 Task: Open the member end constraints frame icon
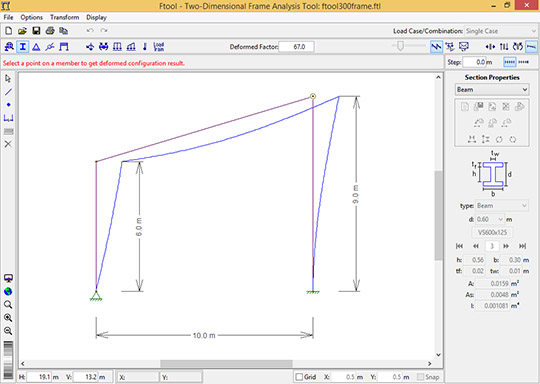[x=64, y=46]
